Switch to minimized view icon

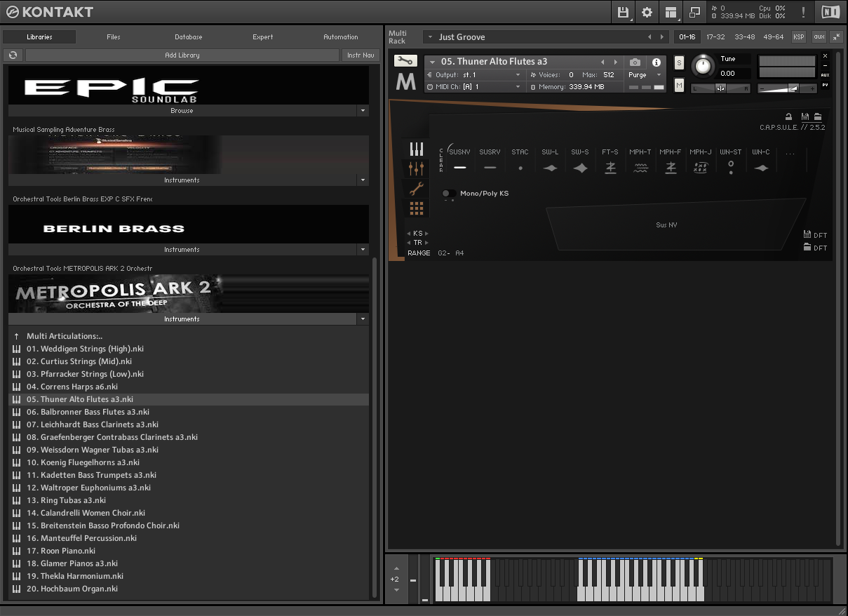(x=694, y=12)
